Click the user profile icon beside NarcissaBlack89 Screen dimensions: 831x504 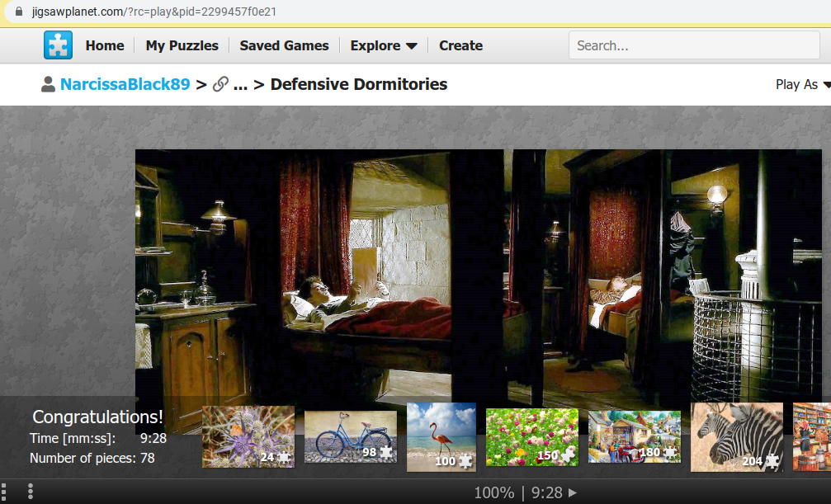click(48, 84)
